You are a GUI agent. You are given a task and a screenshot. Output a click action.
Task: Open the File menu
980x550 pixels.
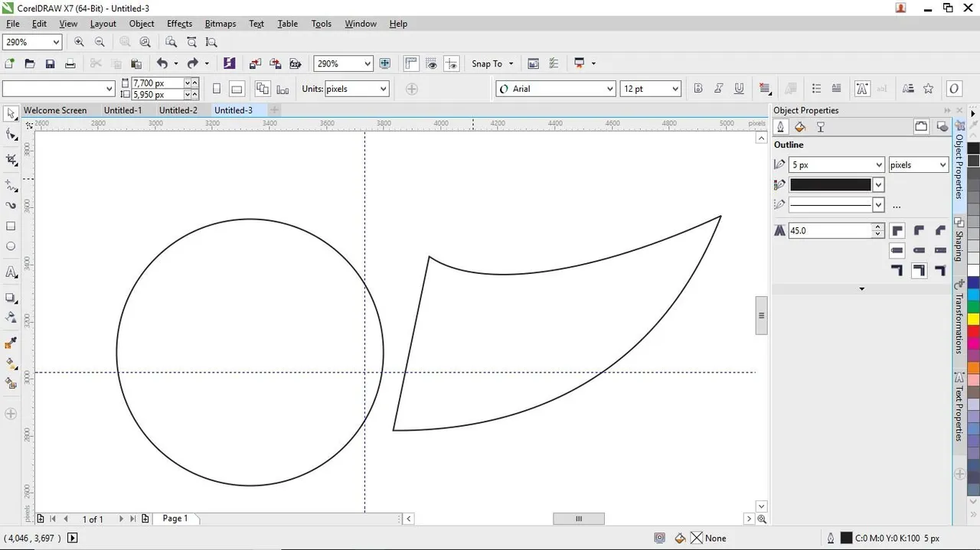pyautogui.click(x=13, y=24)
